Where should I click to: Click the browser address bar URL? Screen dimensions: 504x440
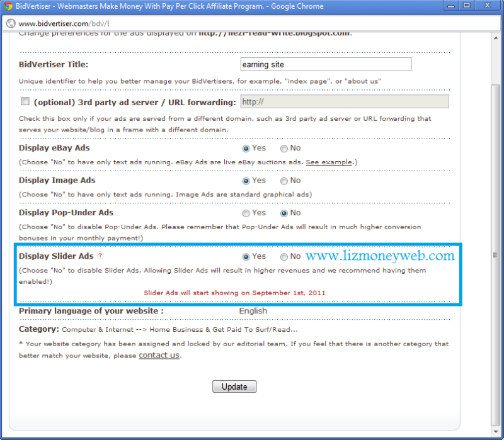(64, 23)
